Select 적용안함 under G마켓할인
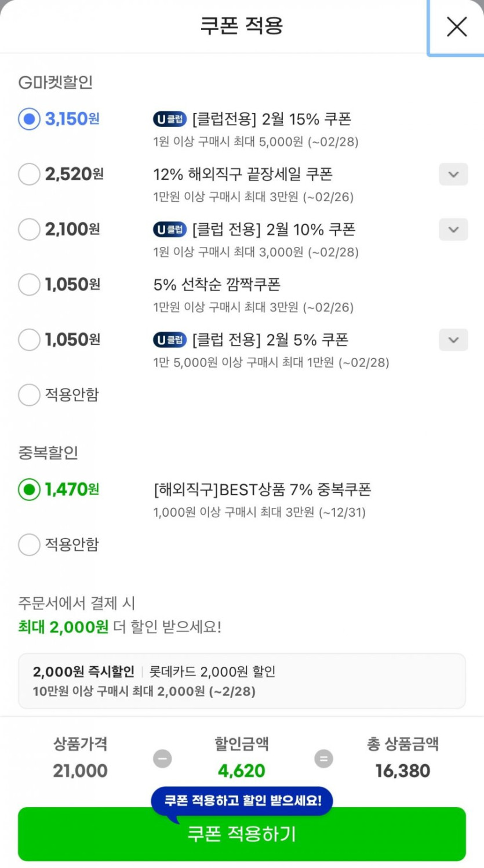Screen dimensions: 484x868 coord(29,395)
